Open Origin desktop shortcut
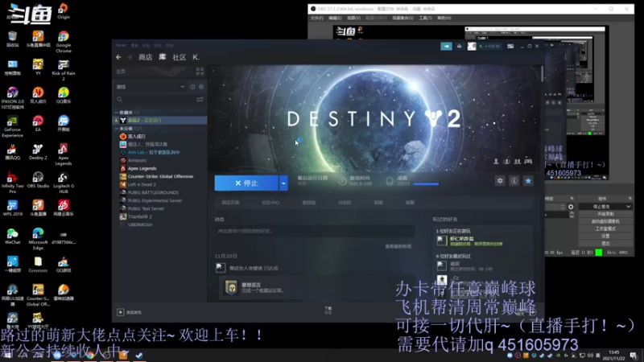644x362 pixels. pyautogui.click(x=64, y=10)
